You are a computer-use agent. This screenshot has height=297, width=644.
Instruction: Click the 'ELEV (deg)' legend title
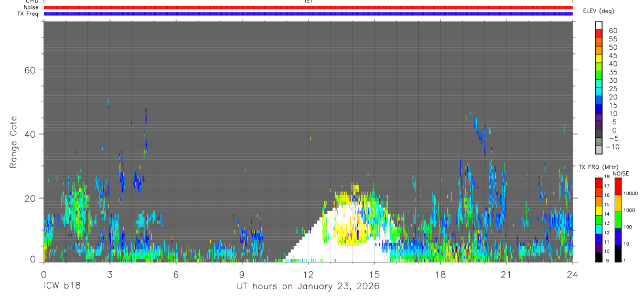click(x=598, y=11)
